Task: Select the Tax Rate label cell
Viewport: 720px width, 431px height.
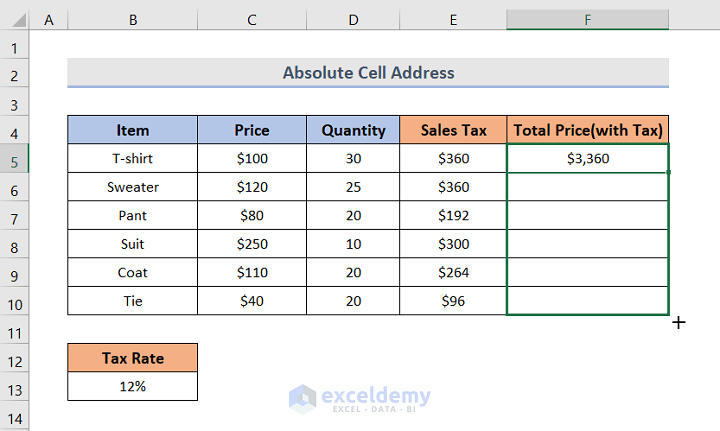Action: [132, 358]
